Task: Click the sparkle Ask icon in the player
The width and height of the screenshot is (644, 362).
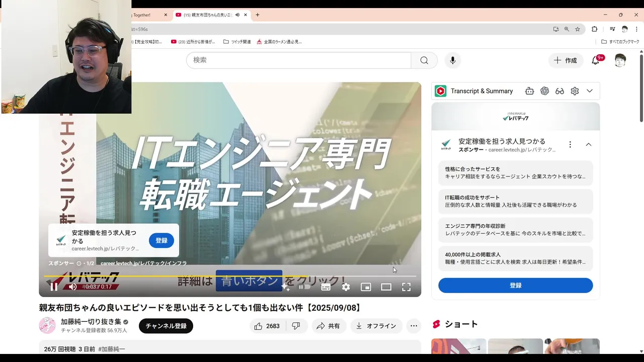Action: pyautogui.click(x=285, y=287)
